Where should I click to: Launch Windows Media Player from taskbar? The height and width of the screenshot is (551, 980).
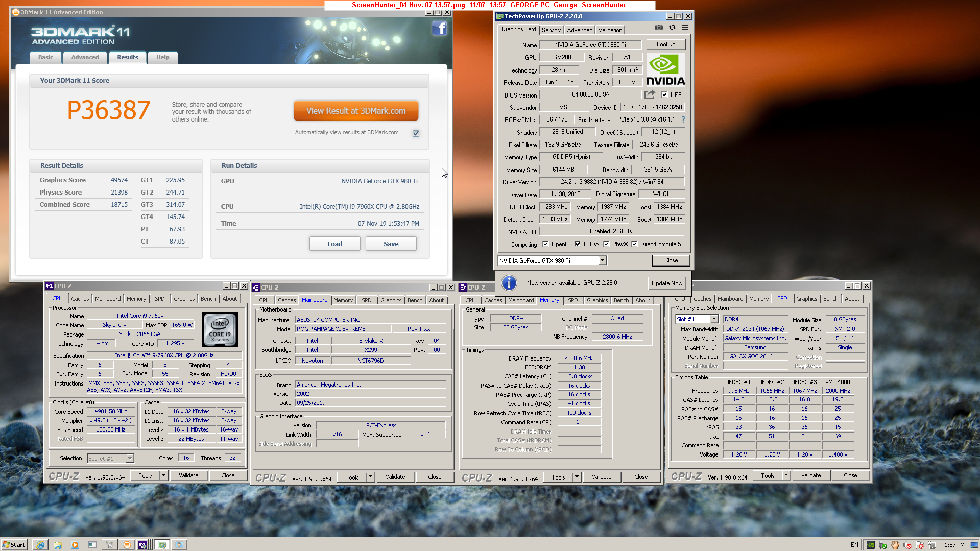[x=75, y=545]
